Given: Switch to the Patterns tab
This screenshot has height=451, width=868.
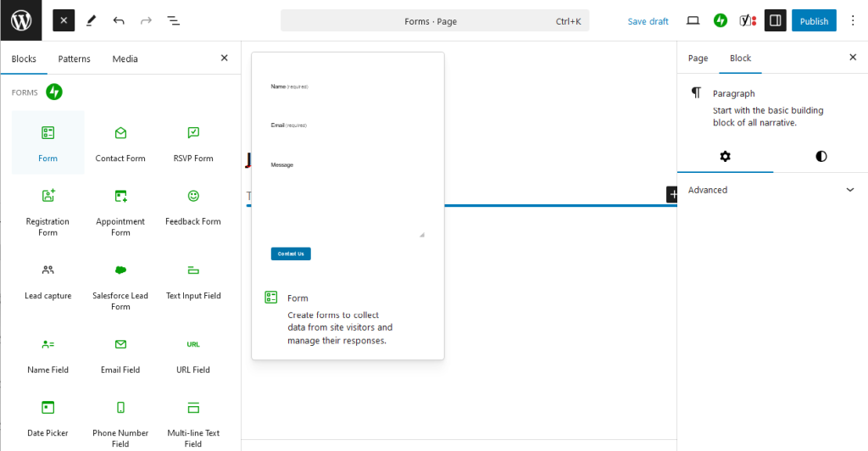Looking at the screenshot, I should [x=75, y=58].
